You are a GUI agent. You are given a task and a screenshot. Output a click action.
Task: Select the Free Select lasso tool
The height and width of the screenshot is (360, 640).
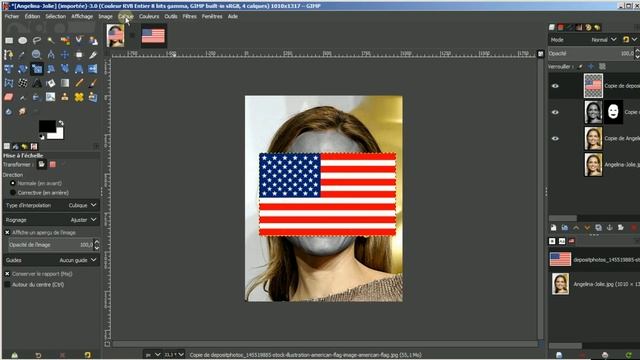pos(37,40)
